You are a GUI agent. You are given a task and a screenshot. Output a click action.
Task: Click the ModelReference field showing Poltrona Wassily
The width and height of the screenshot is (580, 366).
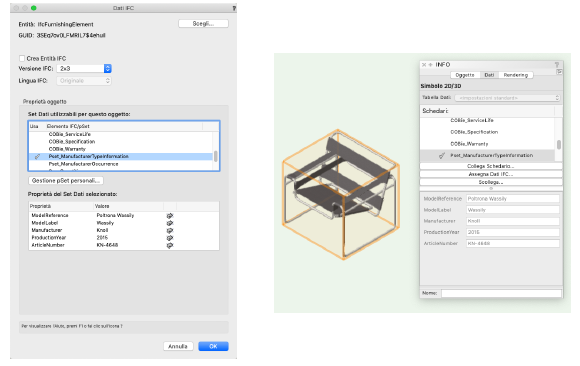[513, 199]
